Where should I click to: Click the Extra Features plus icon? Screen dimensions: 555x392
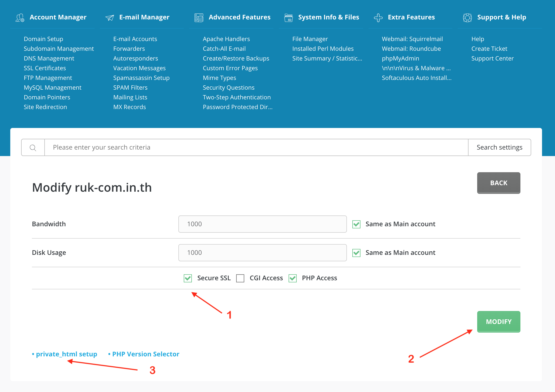click(x=378, y=18)
